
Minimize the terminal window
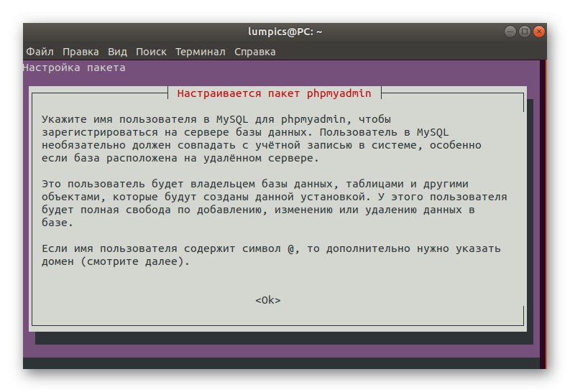click(510, 32)
